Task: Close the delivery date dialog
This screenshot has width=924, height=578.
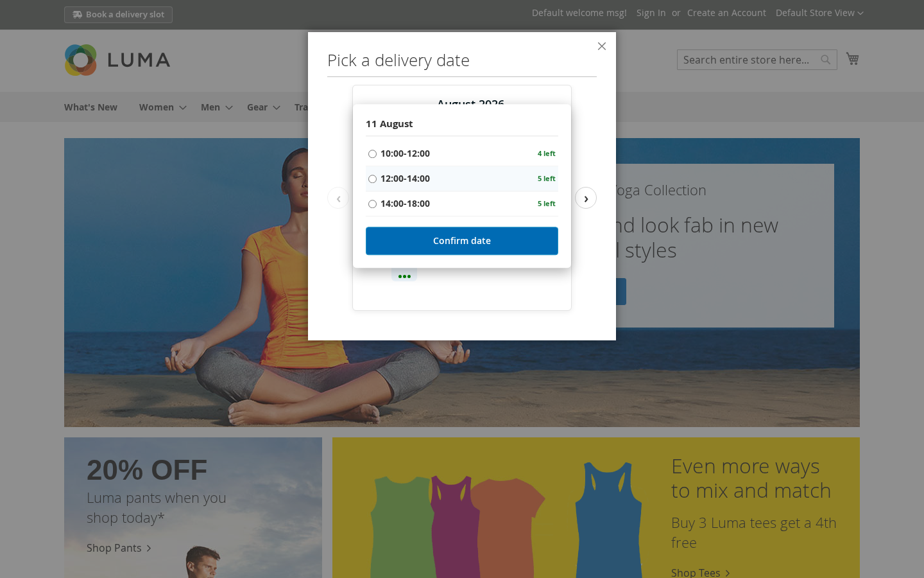Action: point(601,46)
